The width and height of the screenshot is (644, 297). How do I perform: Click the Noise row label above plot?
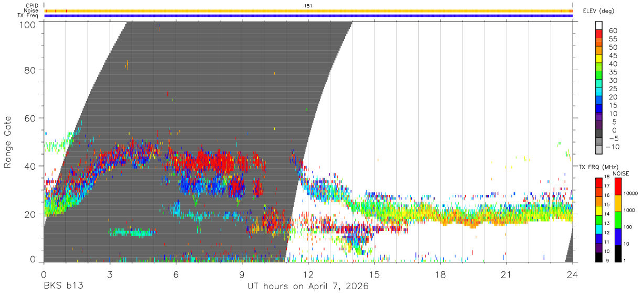[32, 10]
